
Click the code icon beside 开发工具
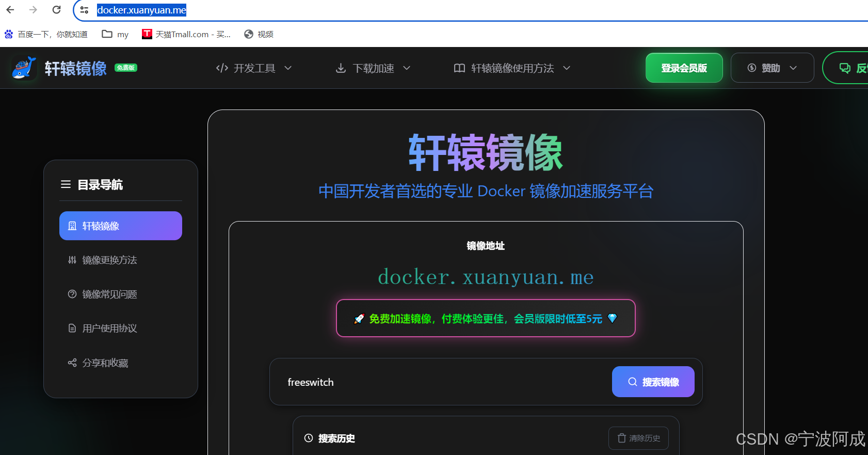click(222, 68)
